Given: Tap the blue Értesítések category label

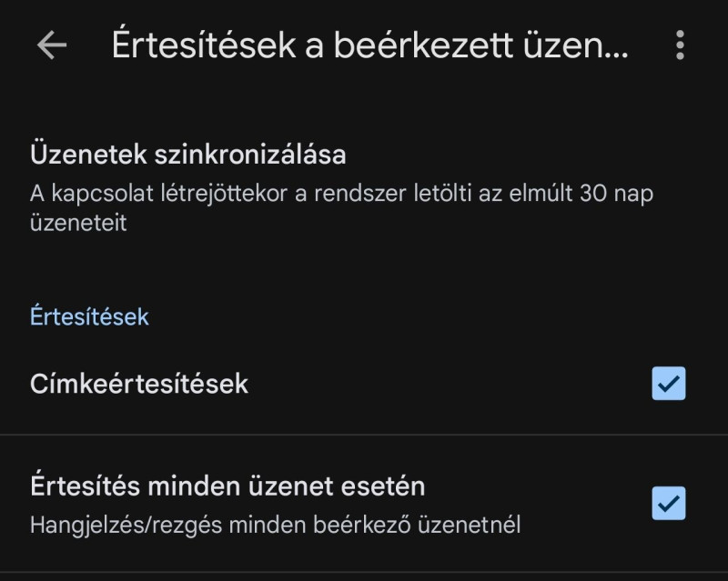Looking at the screenshot, I should [89, 316].
